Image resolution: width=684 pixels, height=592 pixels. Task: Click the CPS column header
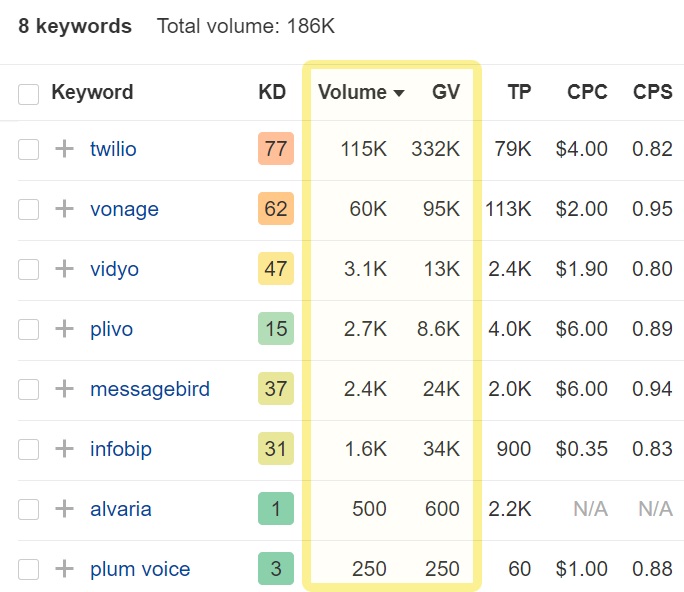pyautogui.click(x=653, y=92)
